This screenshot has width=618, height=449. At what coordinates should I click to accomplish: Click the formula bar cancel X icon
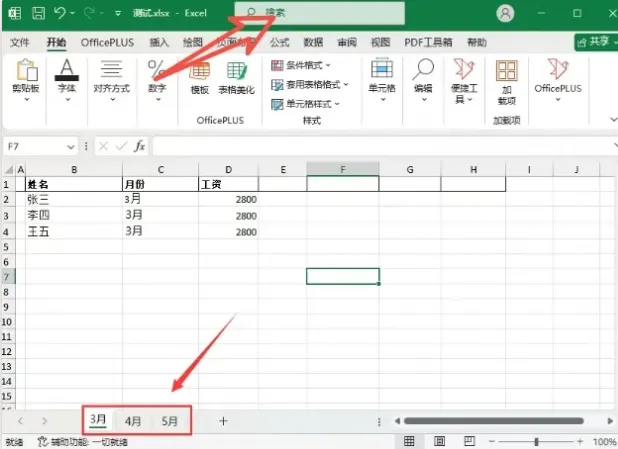103,147
